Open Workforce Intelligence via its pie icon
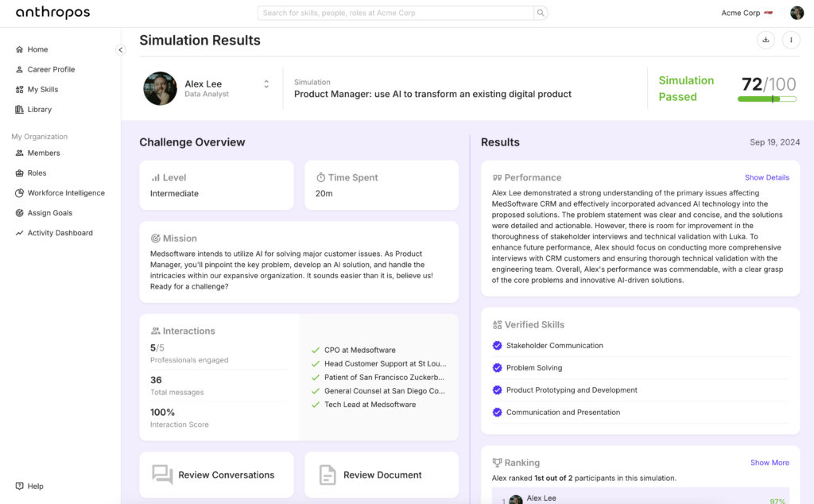The image size is (814, 504). (x=17, y=192)
